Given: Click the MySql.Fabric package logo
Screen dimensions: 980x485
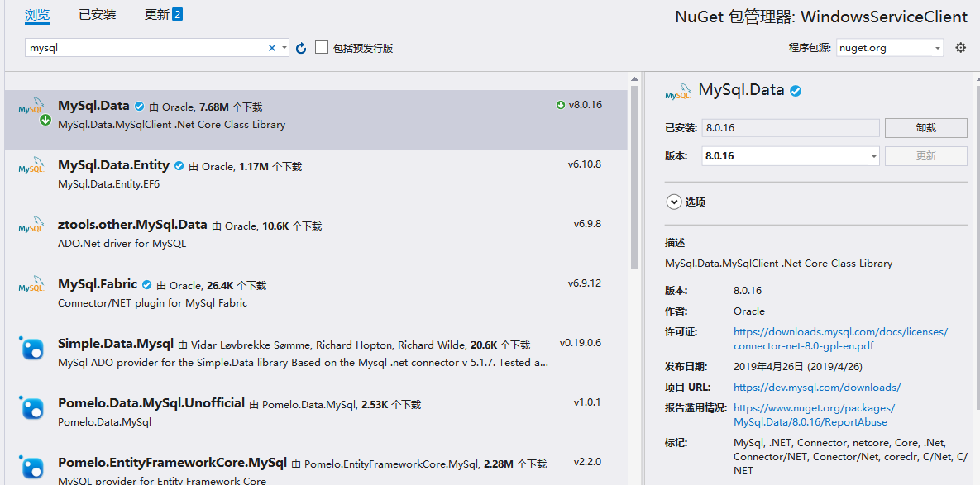Looking at the screenshot, I should coord(31,284).
